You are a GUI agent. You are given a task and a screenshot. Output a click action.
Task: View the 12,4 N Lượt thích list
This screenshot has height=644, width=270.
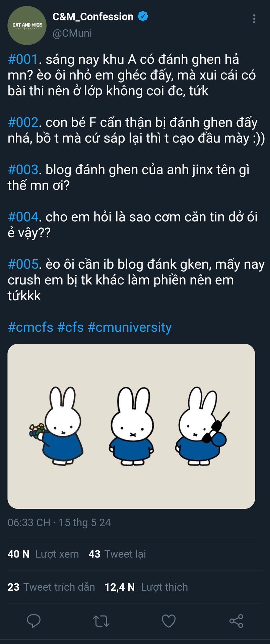pyautogui.click(x=146, y=587)
